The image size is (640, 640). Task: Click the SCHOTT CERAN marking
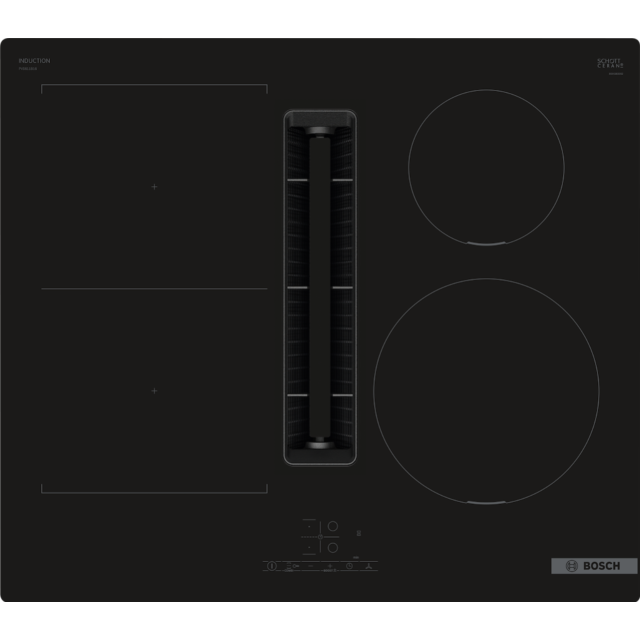(610, 63)
